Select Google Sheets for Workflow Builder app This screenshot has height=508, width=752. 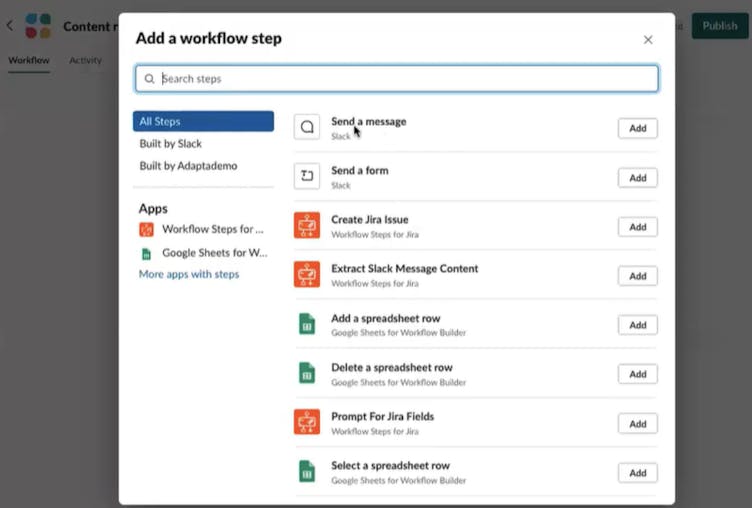203,253
